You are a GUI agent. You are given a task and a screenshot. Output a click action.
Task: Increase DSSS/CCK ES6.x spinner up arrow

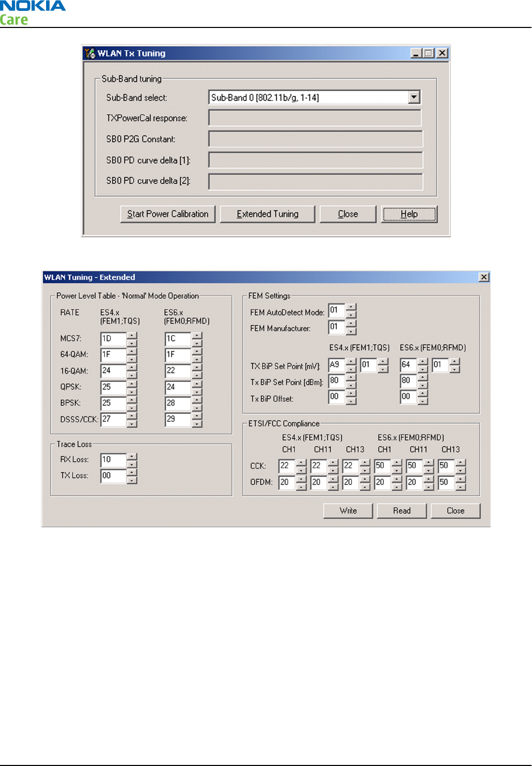(197, 416)
